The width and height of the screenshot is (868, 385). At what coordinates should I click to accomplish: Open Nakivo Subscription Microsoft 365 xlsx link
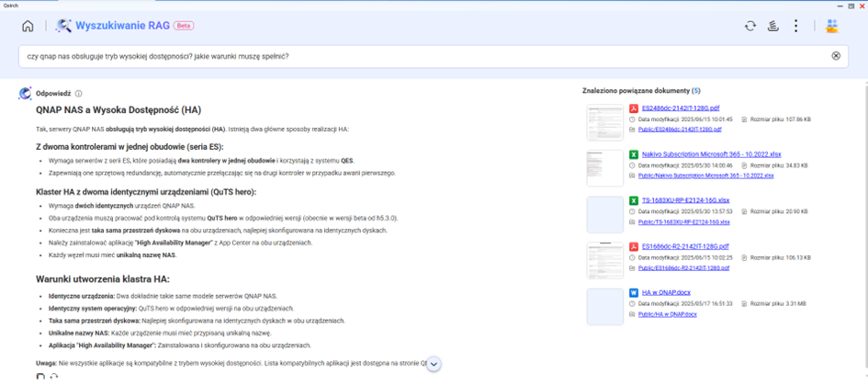coord(711,154)
